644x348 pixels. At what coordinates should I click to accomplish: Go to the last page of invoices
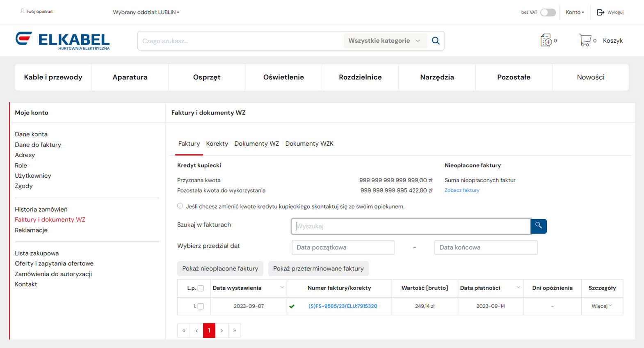point(234,330)
